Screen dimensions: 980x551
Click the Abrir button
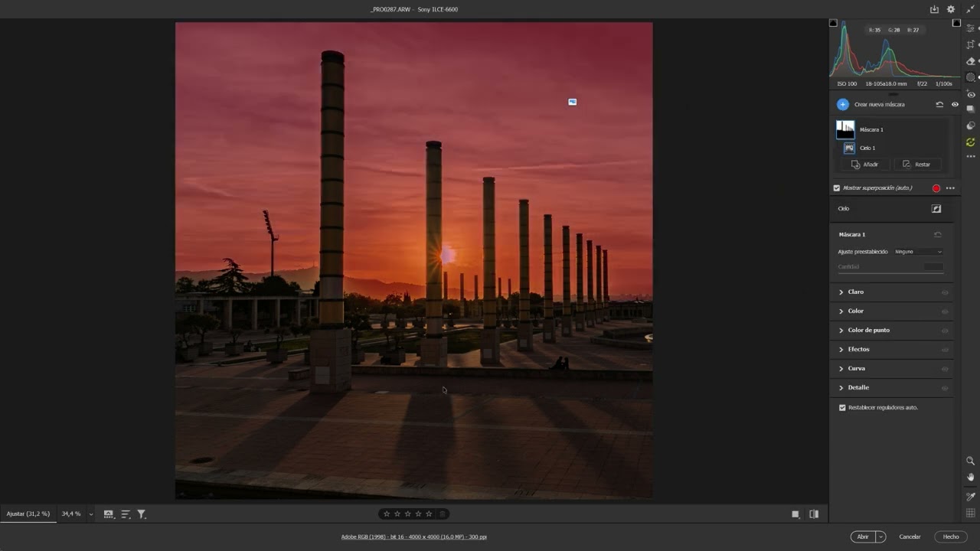tap(863, 536)
